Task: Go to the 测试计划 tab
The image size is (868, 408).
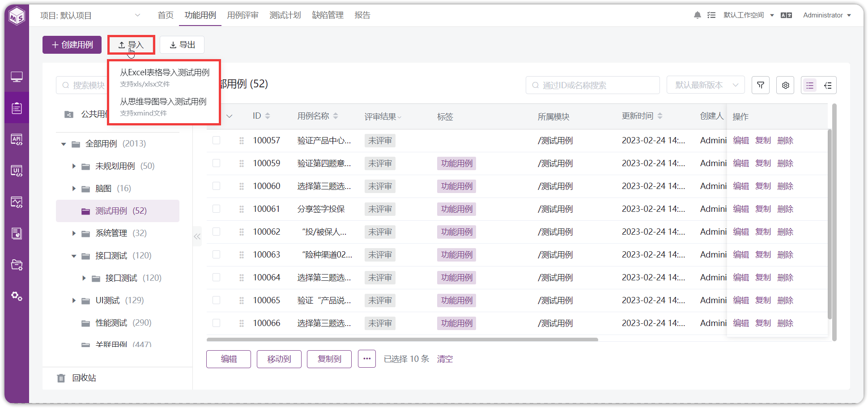Action: pos(285,15)
